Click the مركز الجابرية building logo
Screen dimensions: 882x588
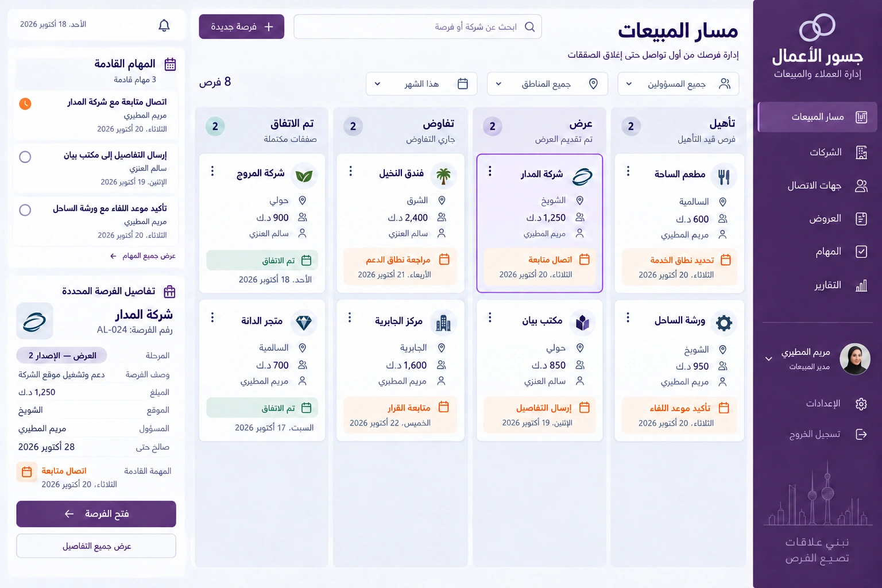click(443, 323)
